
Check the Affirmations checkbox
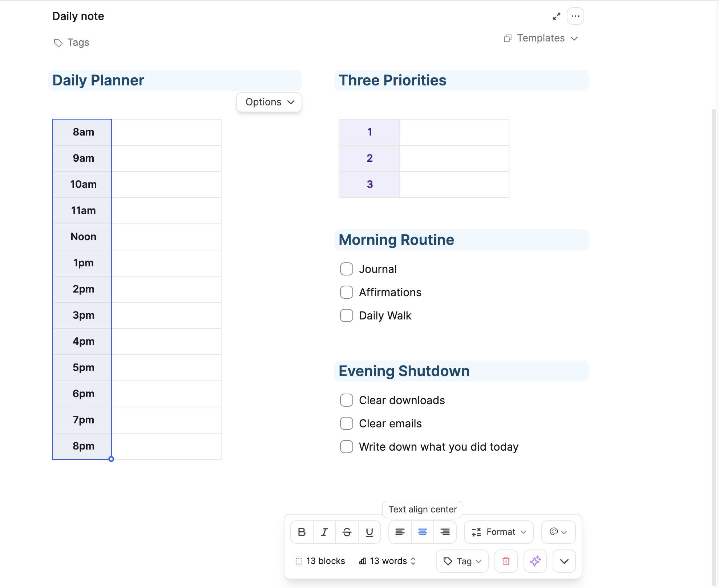[x=347, y=293]
